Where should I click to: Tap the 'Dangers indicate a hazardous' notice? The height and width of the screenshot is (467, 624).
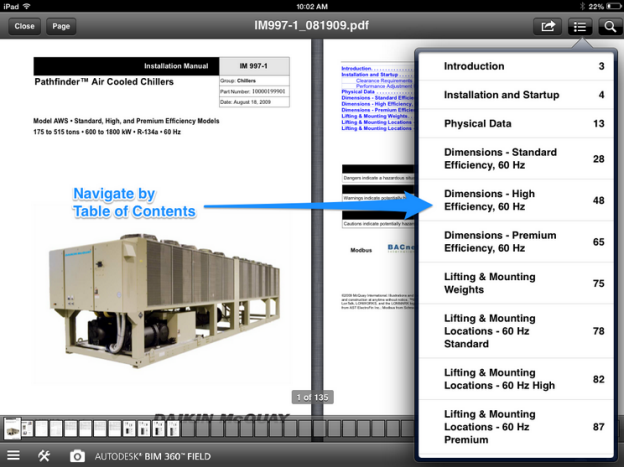pos(378,178)
